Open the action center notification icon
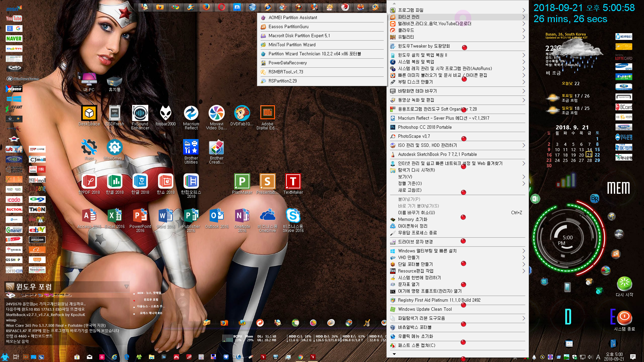Image resolution: width=644 pixels, height=362 pixels. click(633, 357)
